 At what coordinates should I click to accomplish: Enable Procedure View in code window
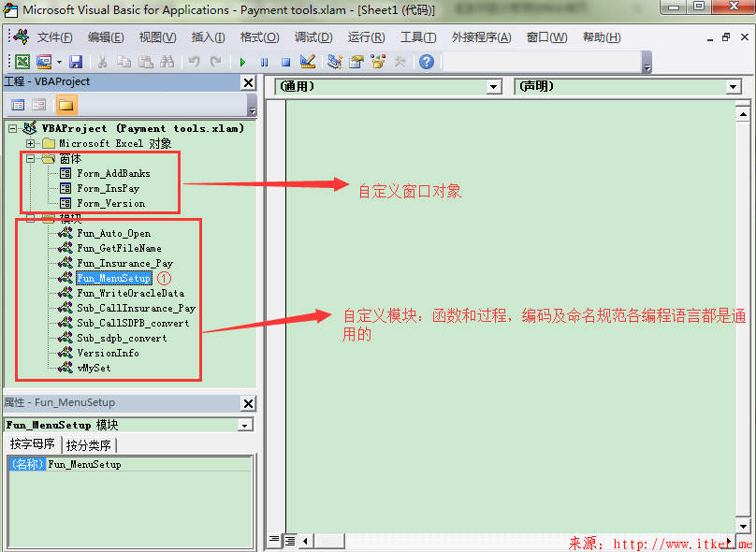274,540
